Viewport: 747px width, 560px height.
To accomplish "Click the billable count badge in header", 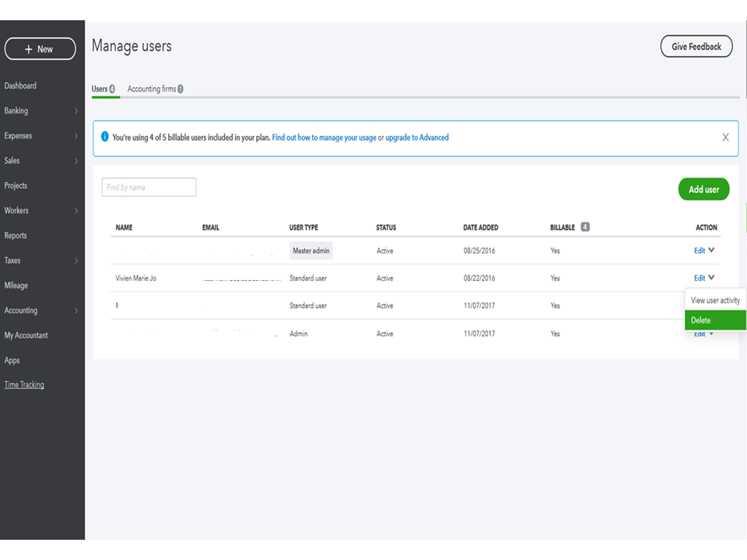I will [584, 227].
